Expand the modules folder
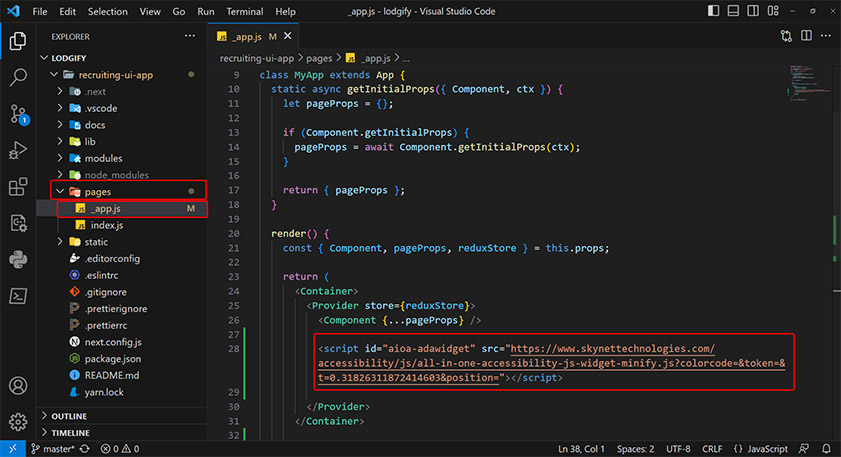841x457 pixels. pos(60,158)
